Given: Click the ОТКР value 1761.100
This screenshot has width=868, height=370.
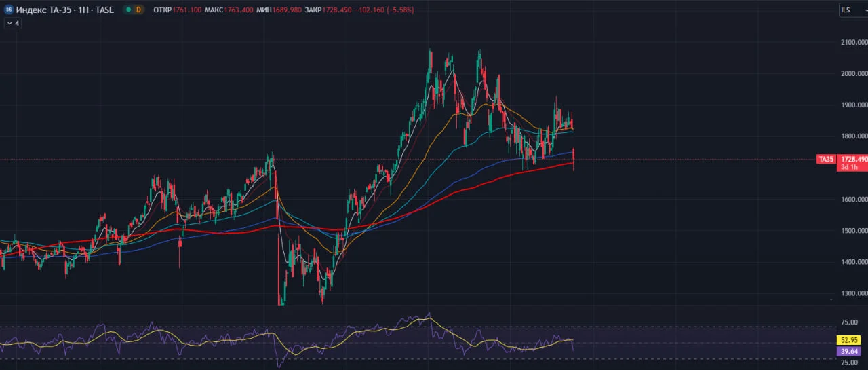Looking at the screenshot, I should [x=188, y=10].
